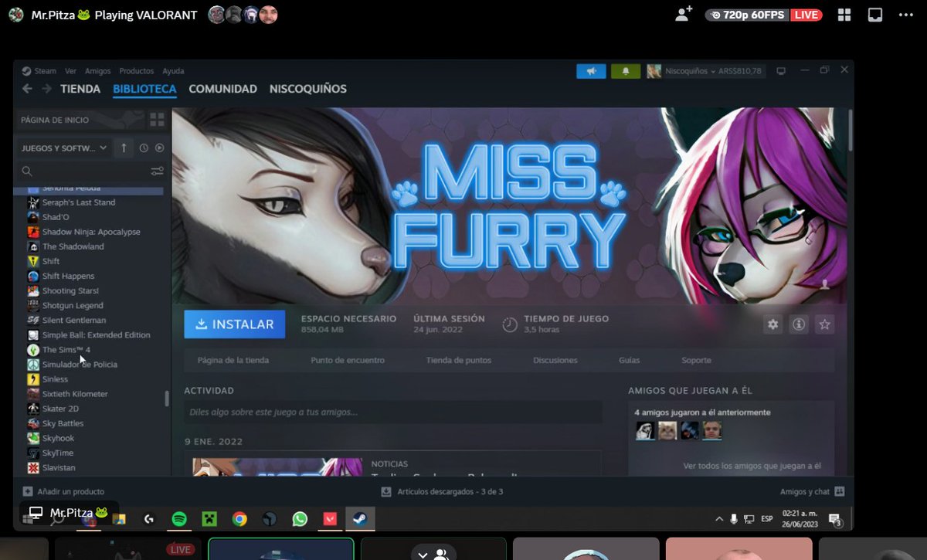The width and height of the screenshot is (927, 560).
Task: Open Spotify from the taskbar
Action: 178,519
